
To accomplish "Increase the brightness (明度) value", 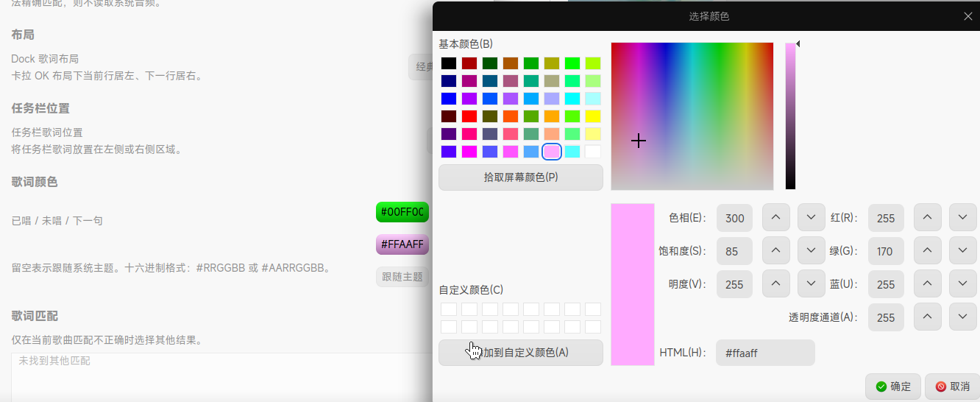I will 775,283.
